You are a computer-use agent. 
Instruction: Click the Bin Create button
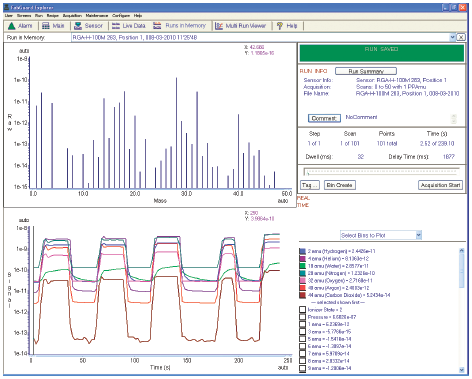(340, 185)
